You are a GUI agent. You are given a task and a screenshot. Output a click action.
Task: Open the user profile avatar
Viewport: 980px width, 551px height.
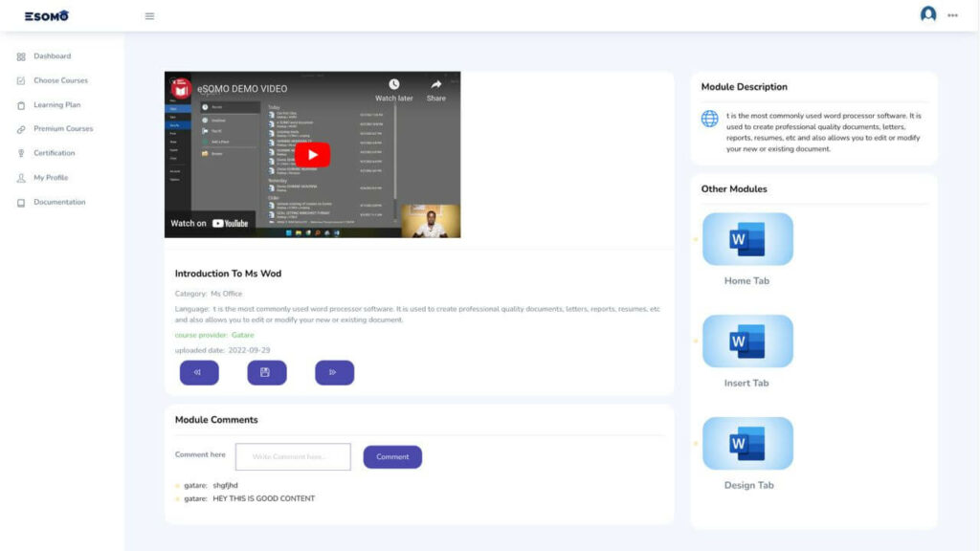click(x=927, y=14)
